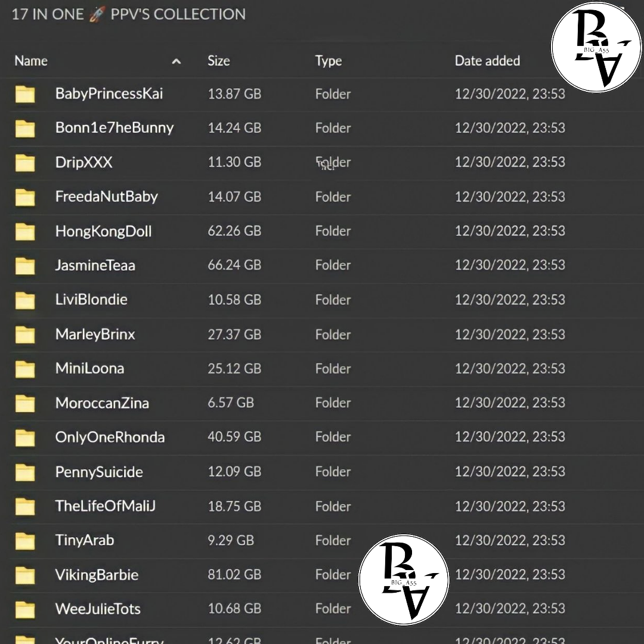Toggle sort direction arrow in Name column

176,61
